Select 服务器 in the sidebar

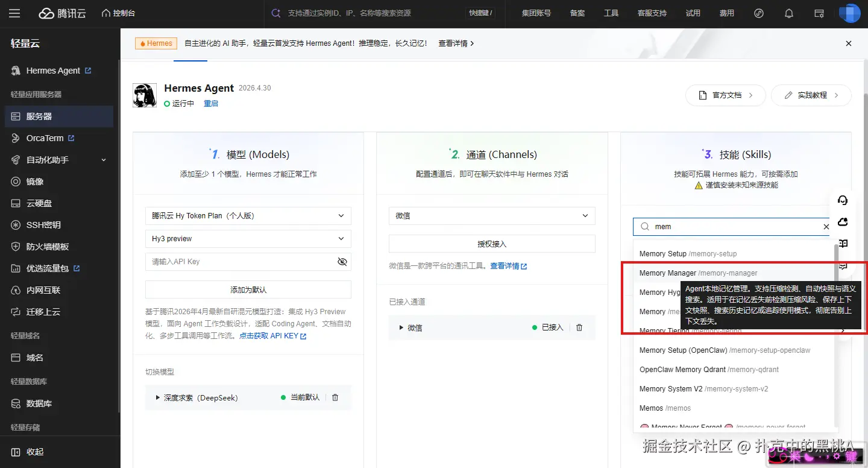tap(59, 116)
